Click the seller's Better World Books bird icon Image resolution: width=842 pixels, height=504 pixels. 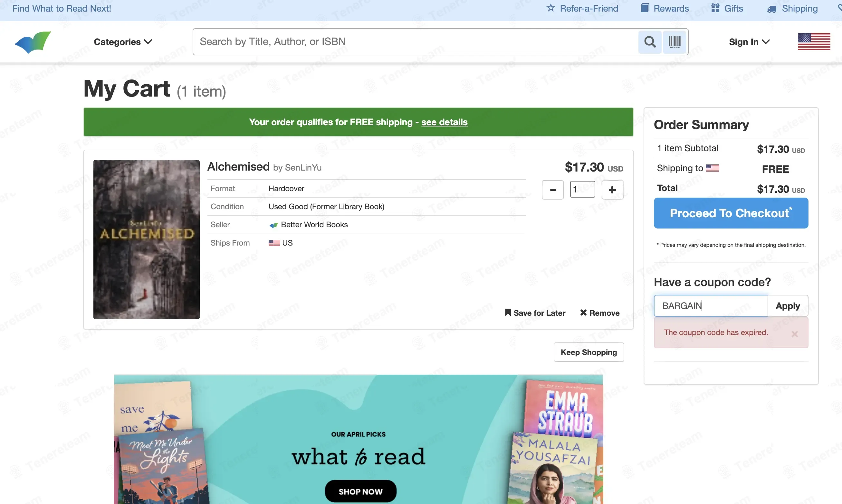pos(273,225)
